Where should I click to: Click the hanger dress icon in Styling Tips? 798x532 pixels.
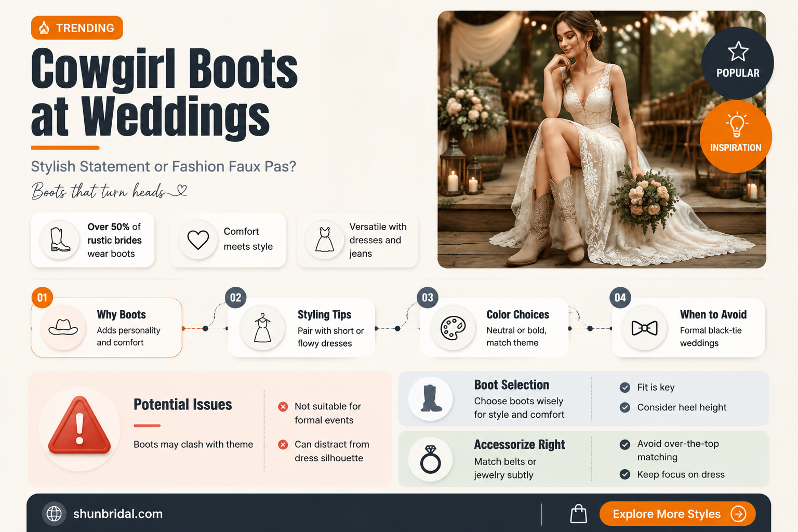[262, 327]
